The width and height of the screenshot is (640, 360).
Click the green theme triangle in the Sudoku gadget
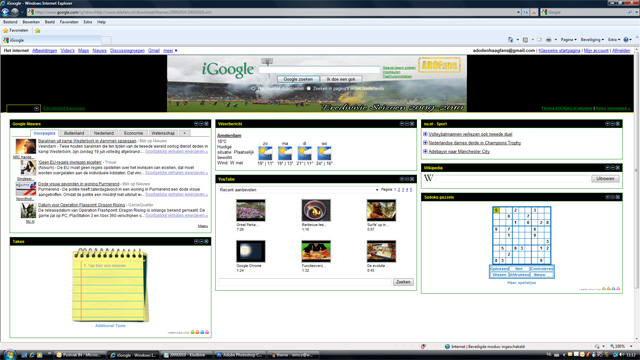604,289
